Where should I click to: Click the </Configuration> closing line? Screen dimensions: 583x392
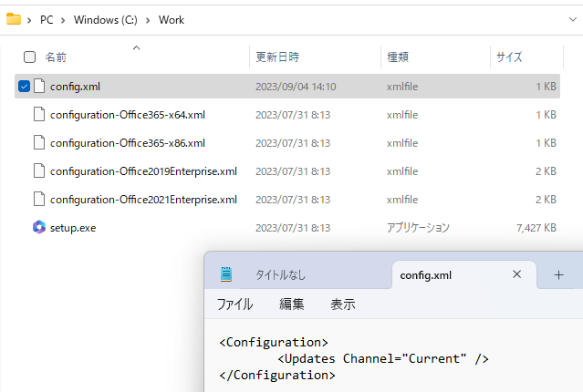tap(277, 375)
